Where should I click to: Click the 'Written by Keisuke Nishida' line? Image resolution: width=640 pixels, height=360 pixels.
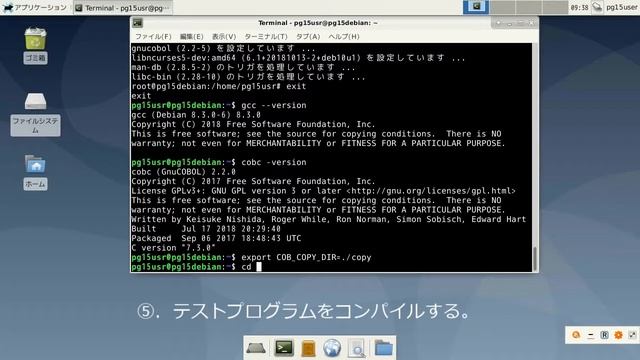[329, 220]
